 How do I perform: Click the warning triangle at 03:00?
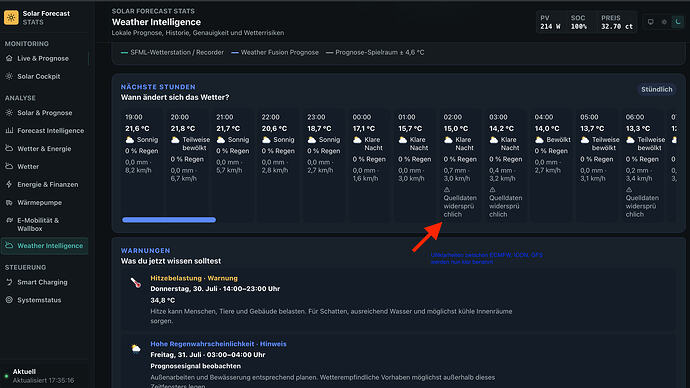492,190
